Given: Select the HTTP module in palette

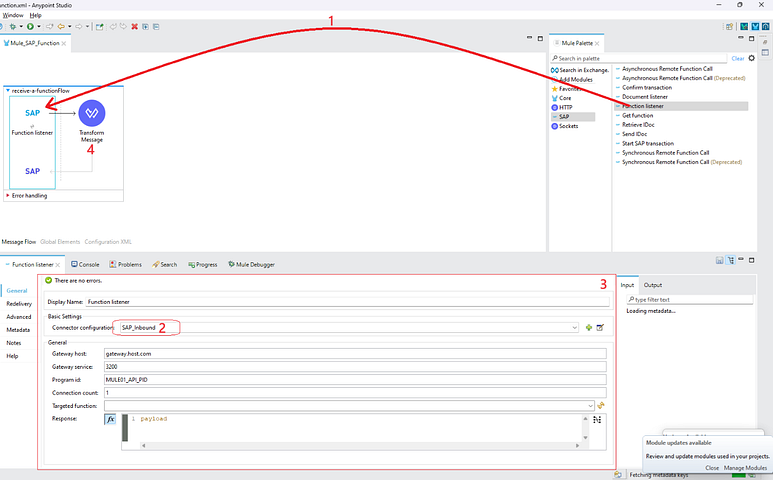Looking at the screenshot, I should coord(562,107).
